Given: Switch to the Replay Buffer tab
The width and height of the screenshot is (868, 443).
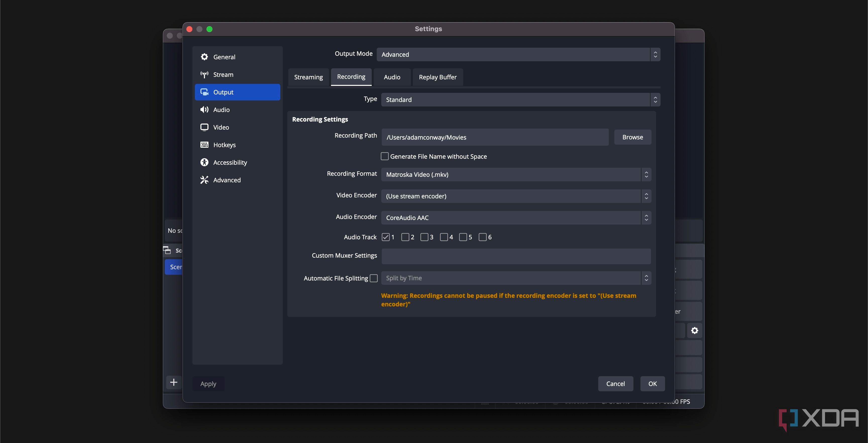Looking at the screenshot, I should click(437, 77).
